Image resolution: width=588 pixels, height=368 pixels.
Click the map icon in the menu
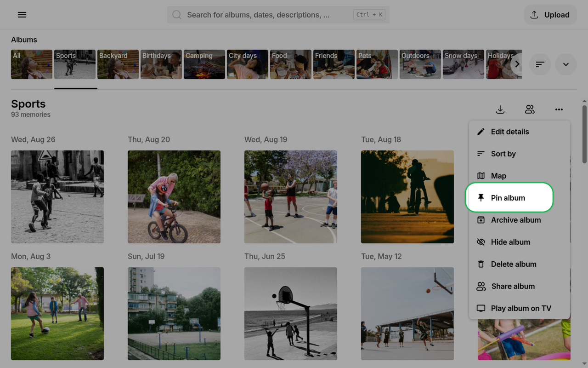click(x=481, y=176)
